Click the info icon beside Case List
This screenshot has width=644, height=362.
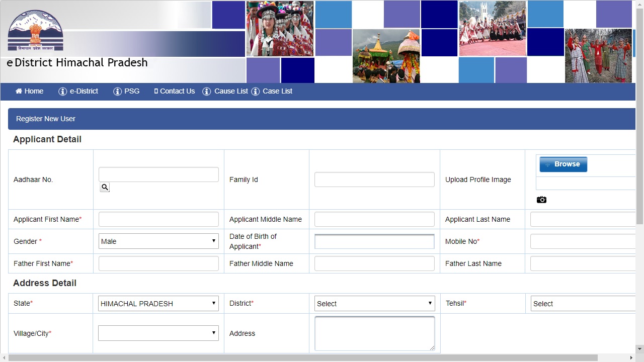point(255,91)
